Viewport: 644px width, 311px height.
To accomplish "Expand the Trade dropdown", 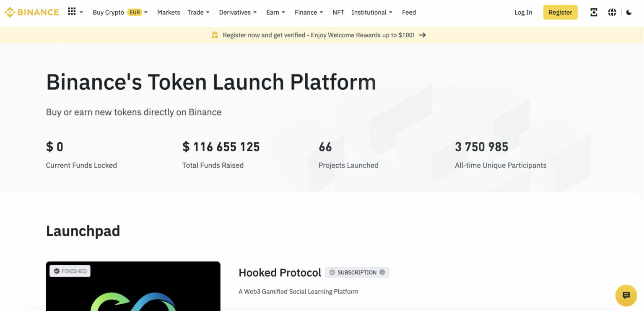I will 198,12.
